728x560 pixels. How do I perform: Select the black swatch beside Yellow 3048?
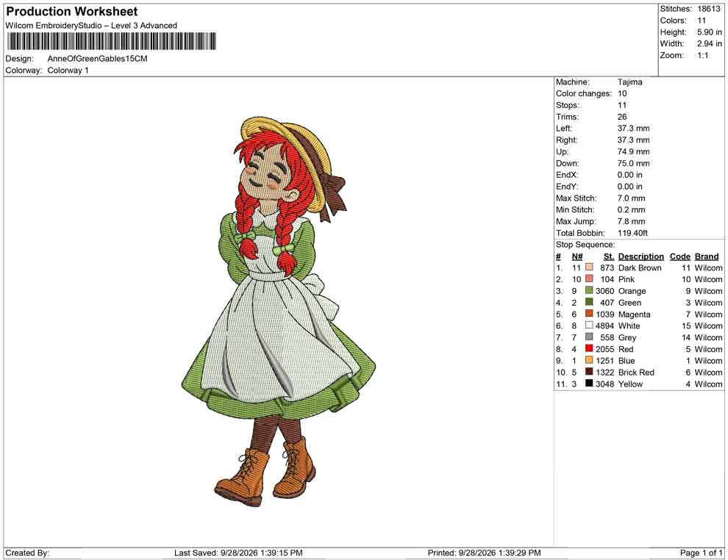coord(589,383)
